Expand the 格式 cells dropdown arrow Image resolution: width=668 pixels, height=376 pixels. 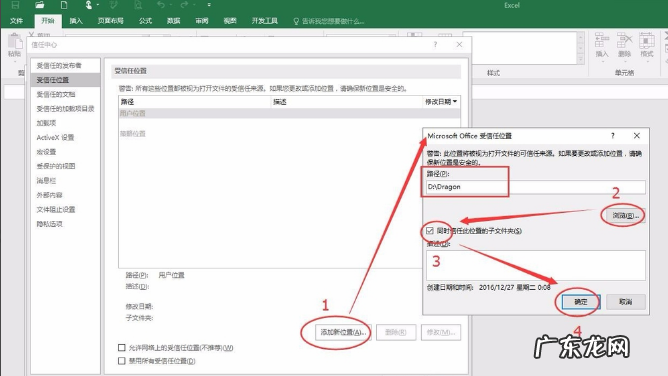tap(647, 62)
